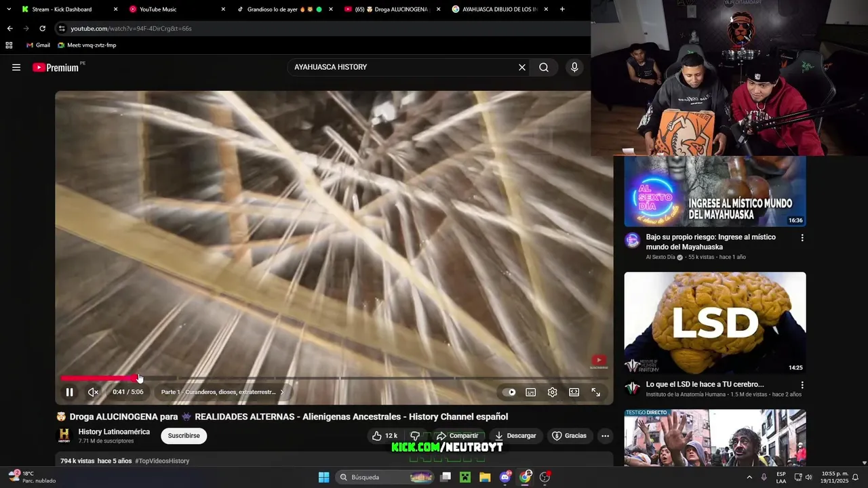This screenshot has height=488, width=868.
Task: Open TESTIGO DIRECTO video thumbnail
Action: click(x=715, y=438)
